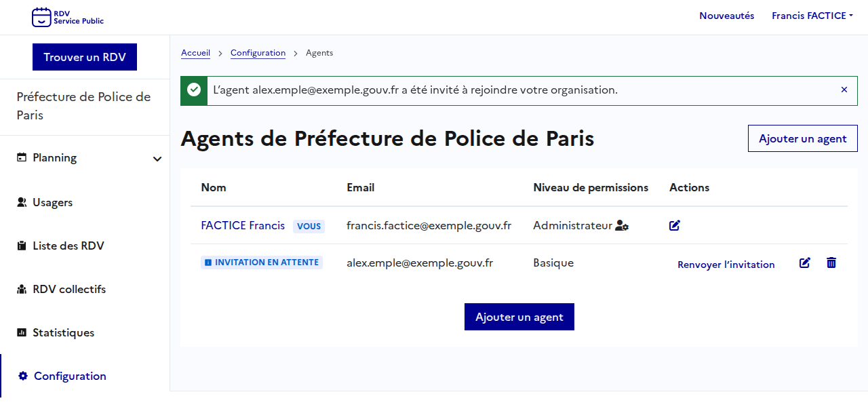Expand the Planning menu chevron
This screenshot has height=407, width=868.
[x=157, y=159]
